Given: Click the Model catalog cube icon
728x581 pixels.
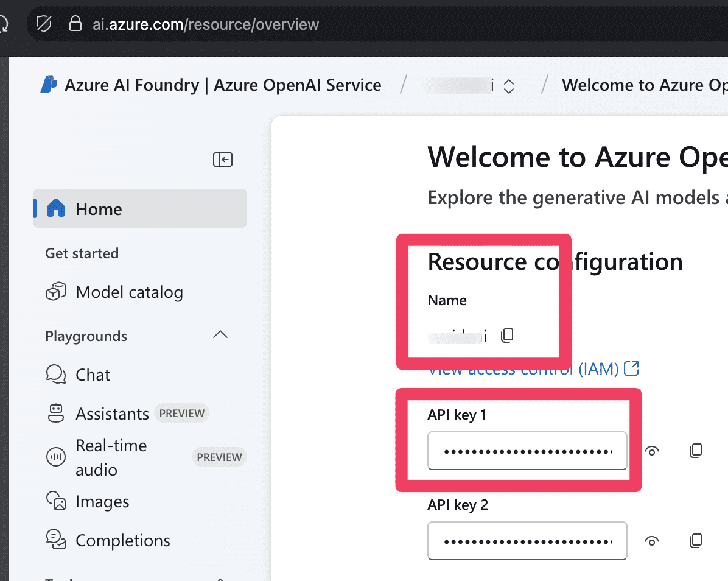Looking at the screenshot, I should [x=56, y=292].
